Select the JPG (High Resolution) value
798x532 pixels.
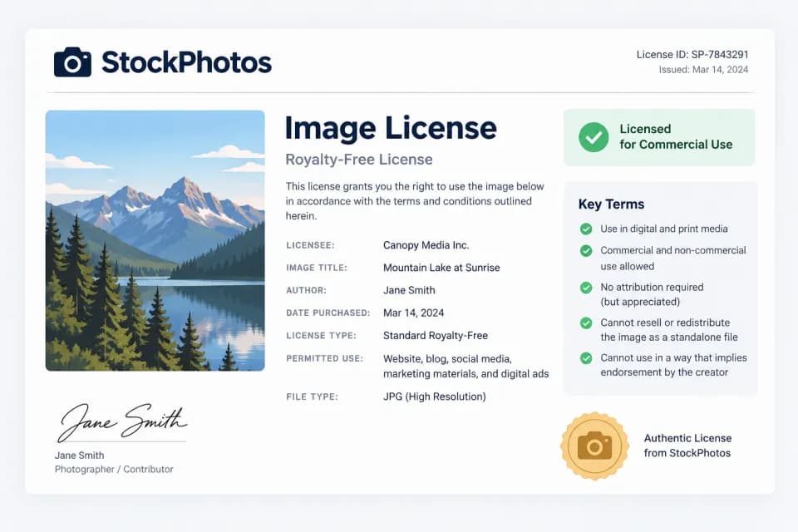click(x=434, y=397)
